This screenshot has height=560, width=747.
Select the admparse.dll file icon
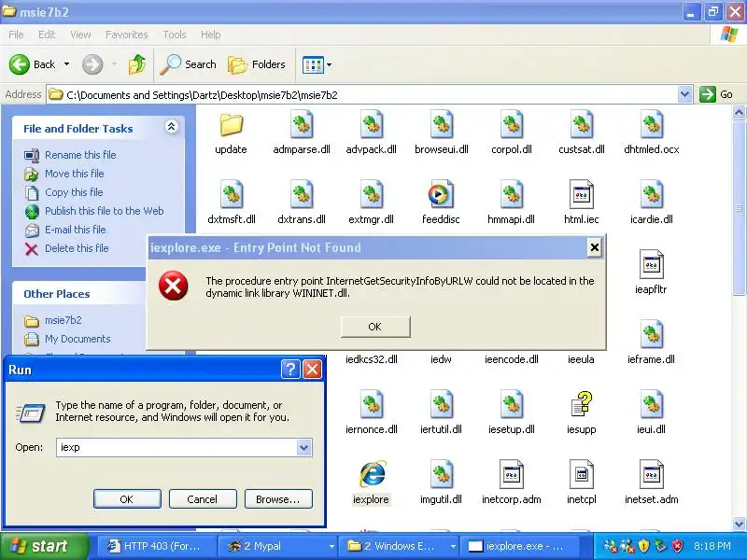point(301,125)
